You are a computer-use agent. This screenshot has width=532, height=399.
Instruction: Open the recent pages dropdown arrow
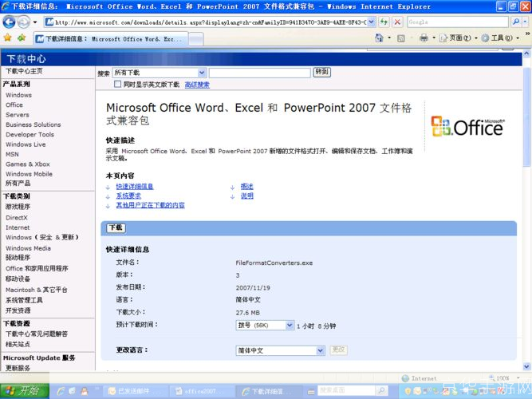35,22
